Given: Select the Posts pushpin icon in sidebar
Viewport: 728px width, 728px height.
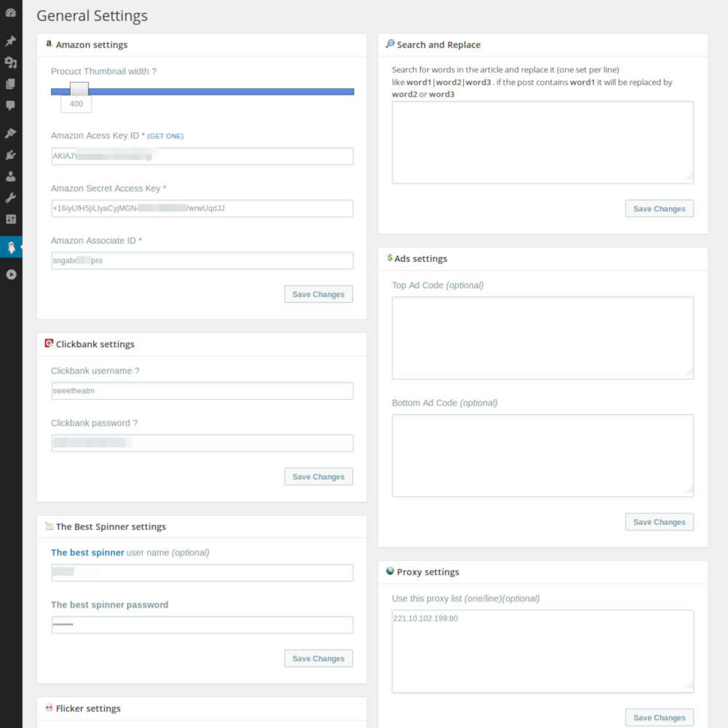Looking at the screenshot, I should [x=11, y=41].
